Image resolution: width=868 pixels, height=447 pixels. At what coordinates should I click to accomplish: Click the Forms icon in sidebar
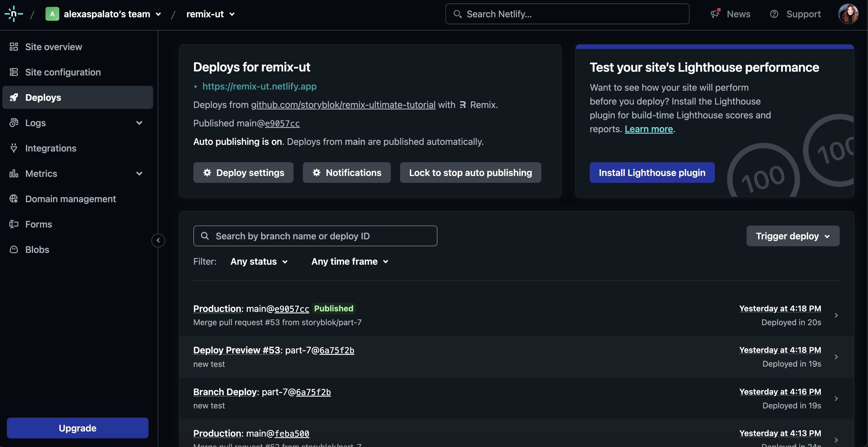14,224
